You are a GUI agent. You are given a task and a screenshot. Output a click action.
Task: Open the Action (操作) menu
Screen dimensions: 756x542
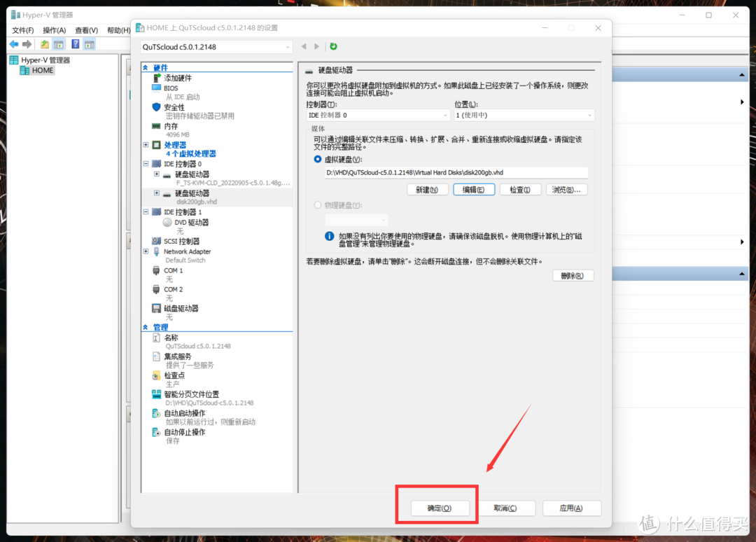[54, 30]
